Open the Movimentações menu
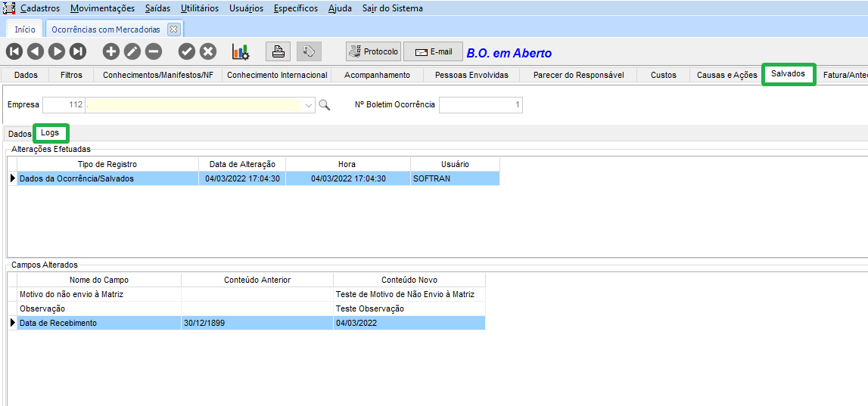 (103, 8)
